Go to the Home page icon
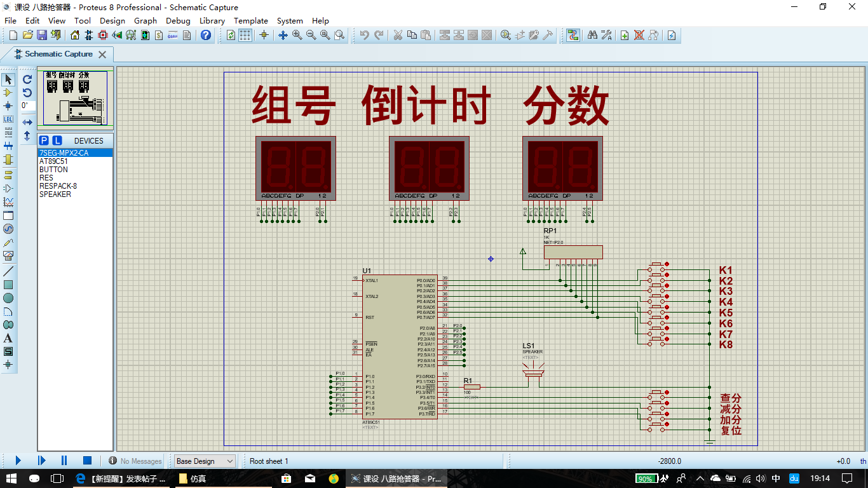868x488 pixels. tap(75, 35)
